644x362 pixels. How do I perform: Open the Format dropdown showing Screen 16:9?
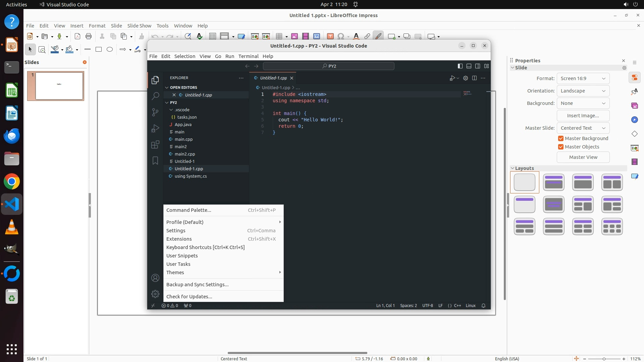coord(583,78)
